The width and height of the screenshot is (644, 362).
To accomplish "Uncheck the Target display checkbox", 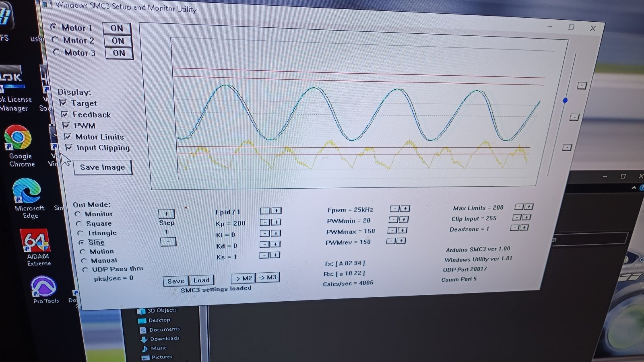I will 63,103.
